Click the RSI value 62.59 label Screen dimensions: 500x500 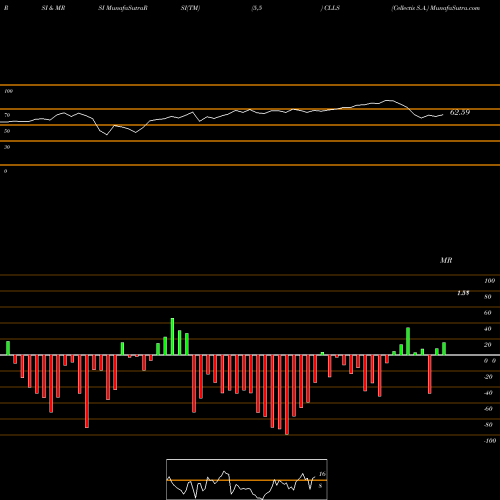[460, 112]
